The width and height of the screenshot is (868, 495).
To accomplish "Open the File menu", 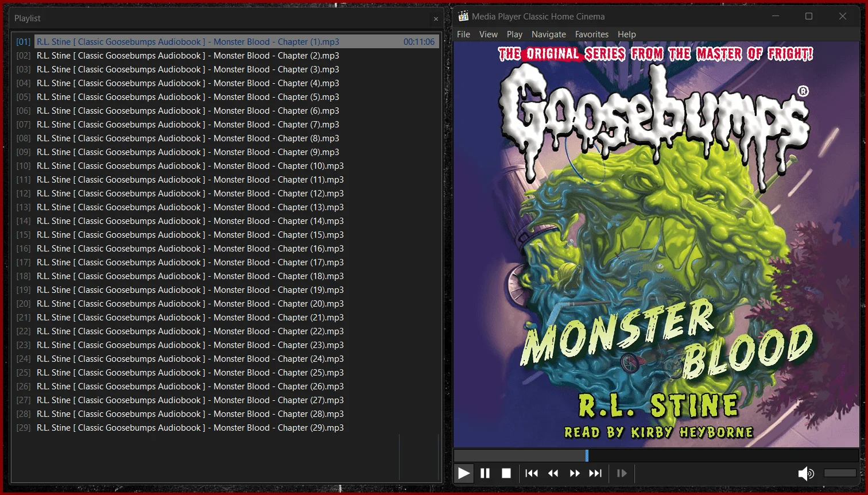I will [x=463, y=34].
